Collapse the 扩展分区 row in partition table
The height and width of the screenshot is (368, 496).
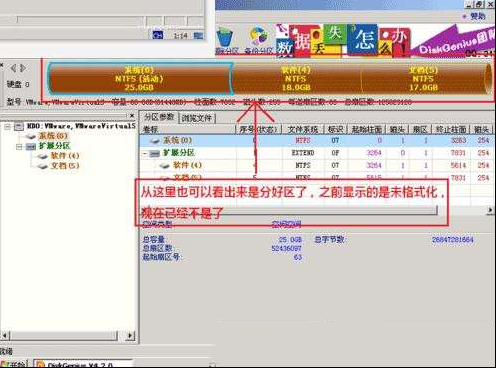[145, 154]
